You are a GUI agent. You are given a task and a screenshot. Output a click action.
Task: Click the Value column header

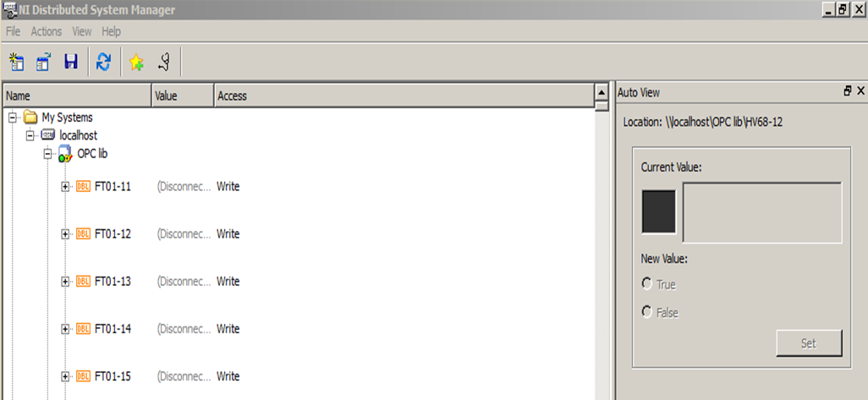coord(183,96)
